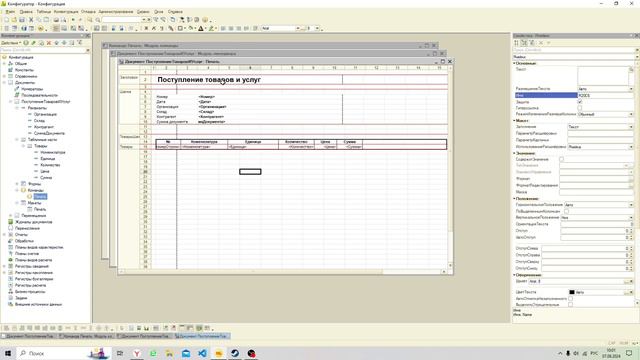Open the ВертикальноеПоложение dropdown
The height and width of the screenshot is (360, 640).
click(631, 218)
